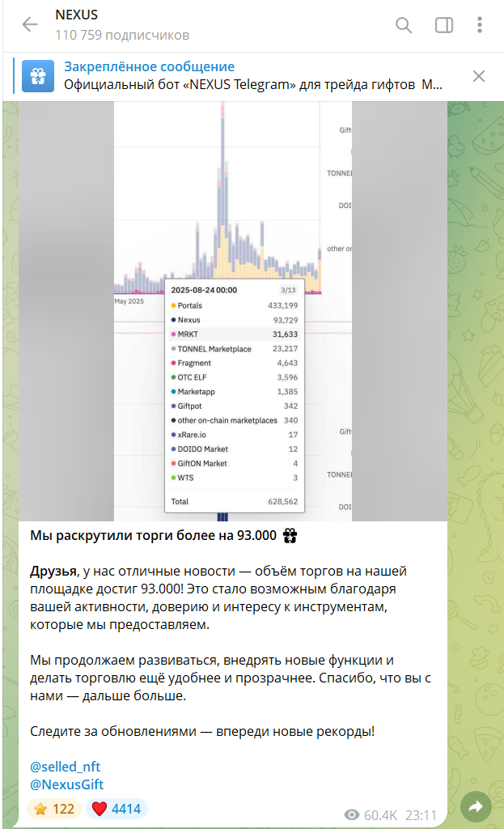
Task: Click the headline «Мы раскрутили торги более на 93.000»
Action: click(x=153, y=536)
